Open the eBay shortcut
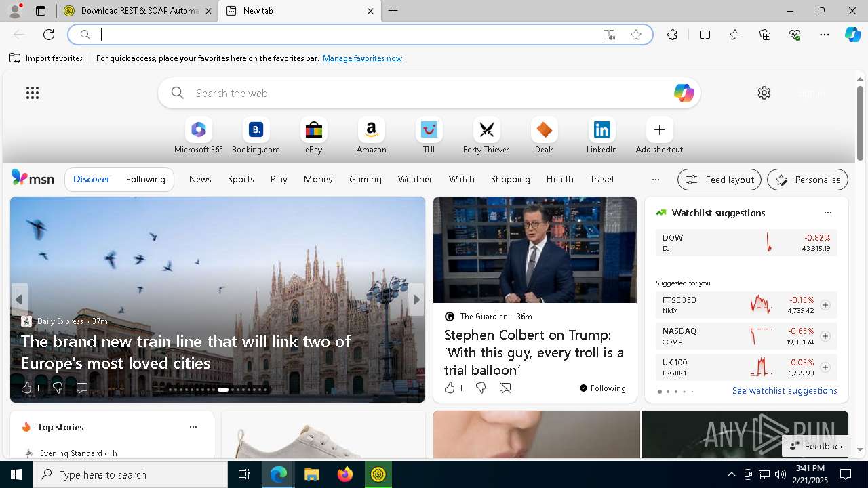The image size is (868, 488). (x=313, y=136)
